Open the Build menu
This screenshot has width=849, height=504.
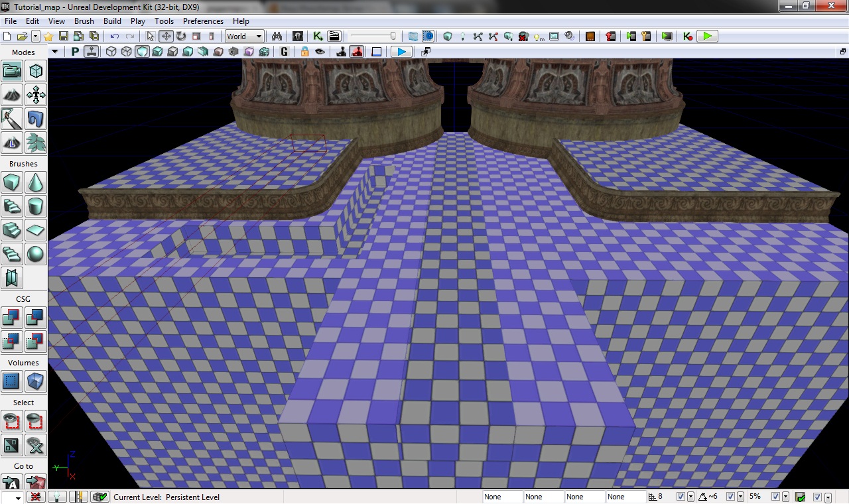pos(112,21)
